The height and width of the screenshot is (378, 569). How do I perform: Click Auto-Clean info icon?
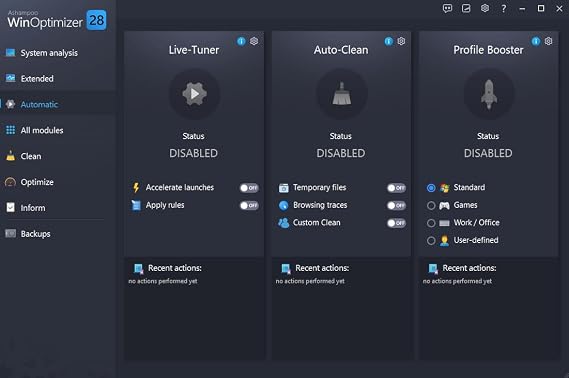click(389, 41)
